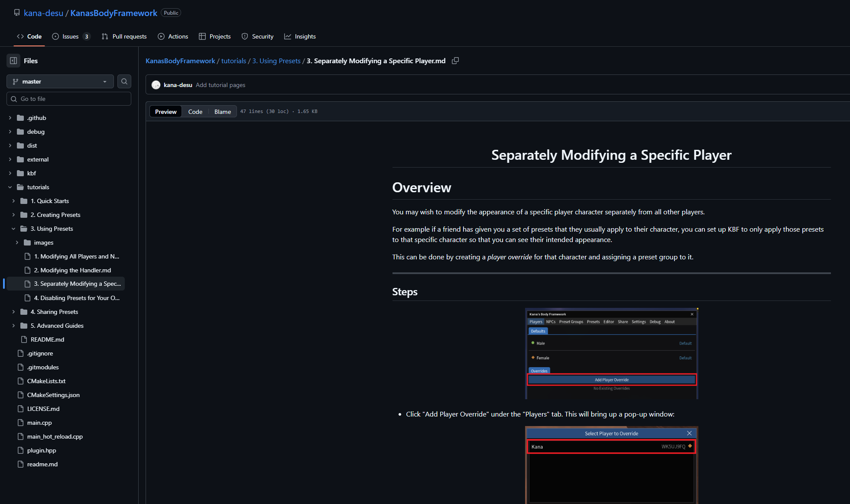Collapse the file tree side panel
Image resolution: width=850 pixels, height=504 pixels.
pos(13,61)
